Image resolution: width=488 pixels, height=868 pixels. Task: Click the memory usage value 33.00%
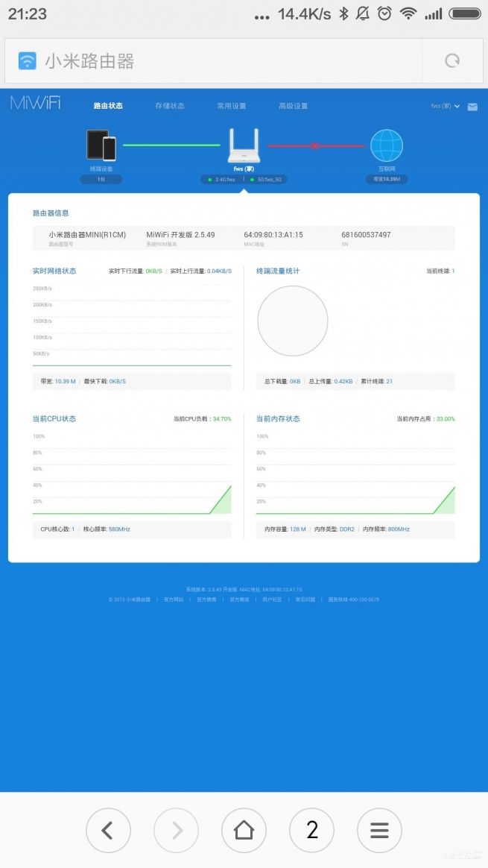[446, 419]
